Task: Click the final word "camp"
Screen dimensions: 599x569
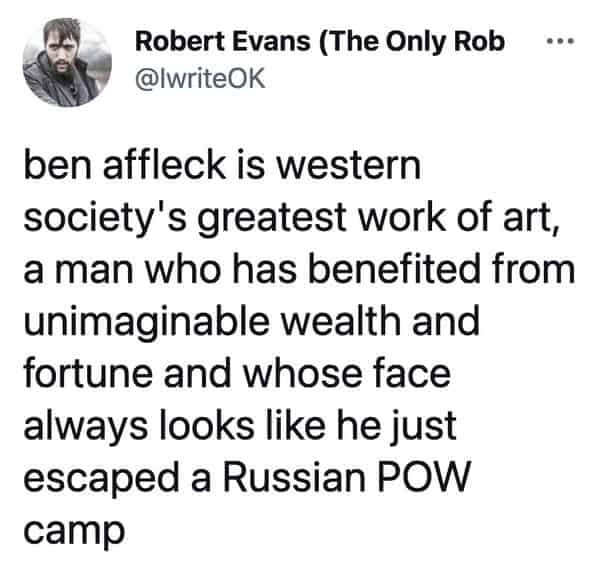Action: tap(74, 532)
